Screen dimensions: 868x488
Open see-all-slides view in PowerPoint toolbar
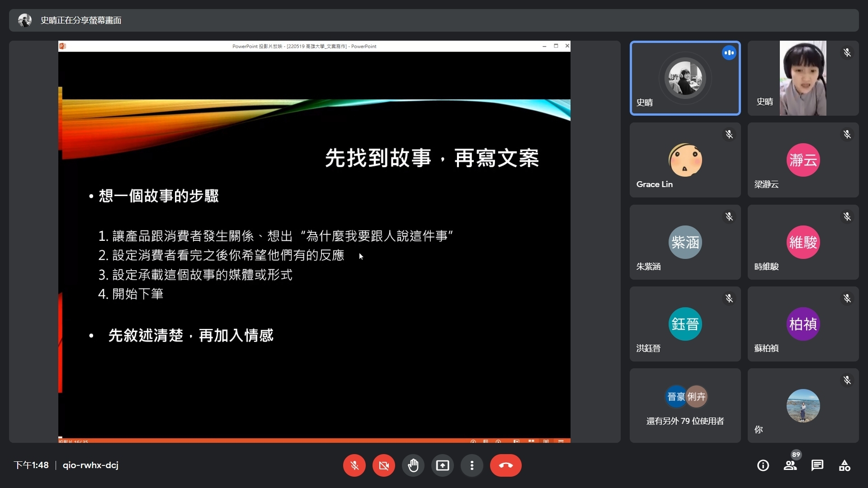(x=531, y=441)
